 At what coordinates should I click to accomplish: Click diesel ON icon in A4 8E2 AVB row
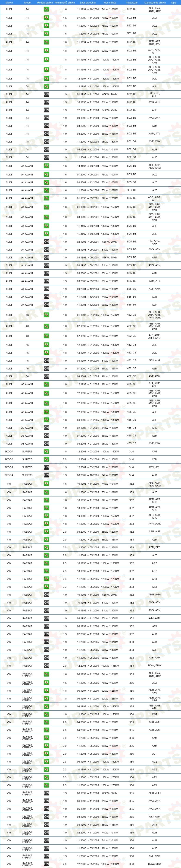47,149
